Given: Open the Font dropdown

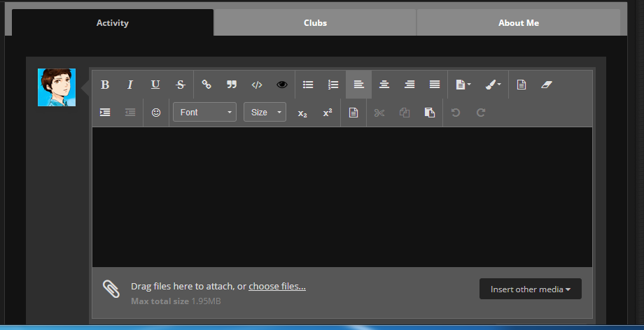Looking at the screenshot, I should point(204,112).
